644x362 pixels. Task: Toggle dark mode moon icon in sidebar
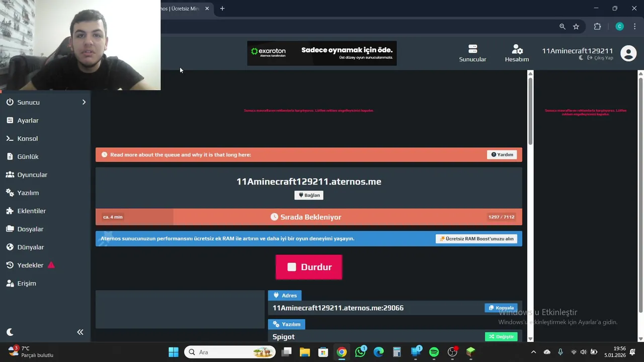[x=10, y=332]
